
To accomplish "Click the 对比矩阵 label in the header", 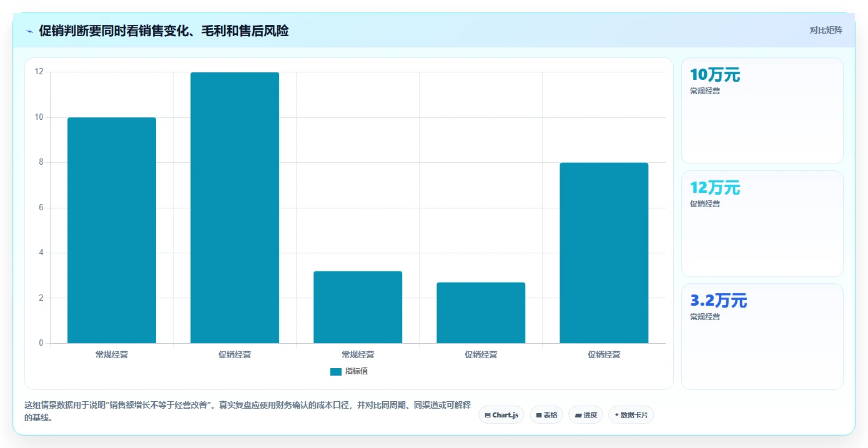I will click(826, 31).
